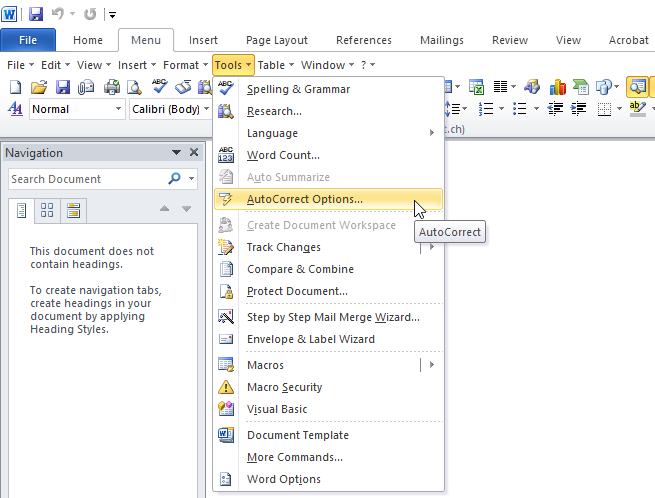Toggle the highlighted Navigation Pane icon
This screenshot has width=655, height=498.
637,86
